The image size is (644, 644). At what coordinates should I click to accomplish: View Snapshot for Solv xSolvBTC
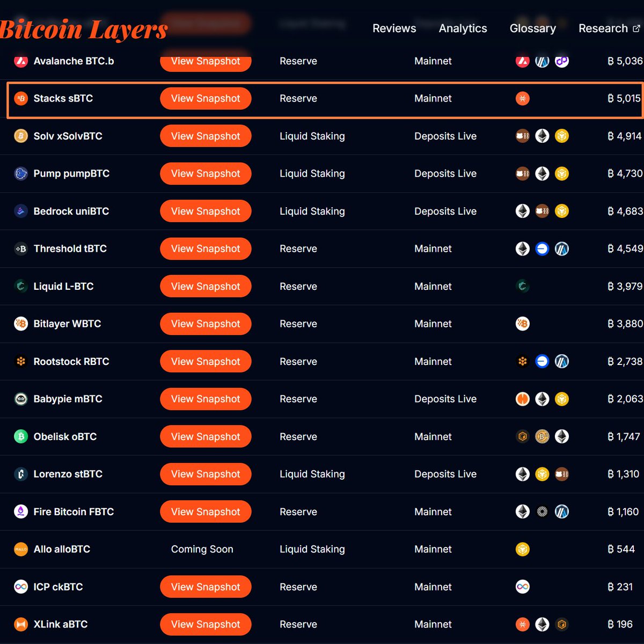[206, 136]
